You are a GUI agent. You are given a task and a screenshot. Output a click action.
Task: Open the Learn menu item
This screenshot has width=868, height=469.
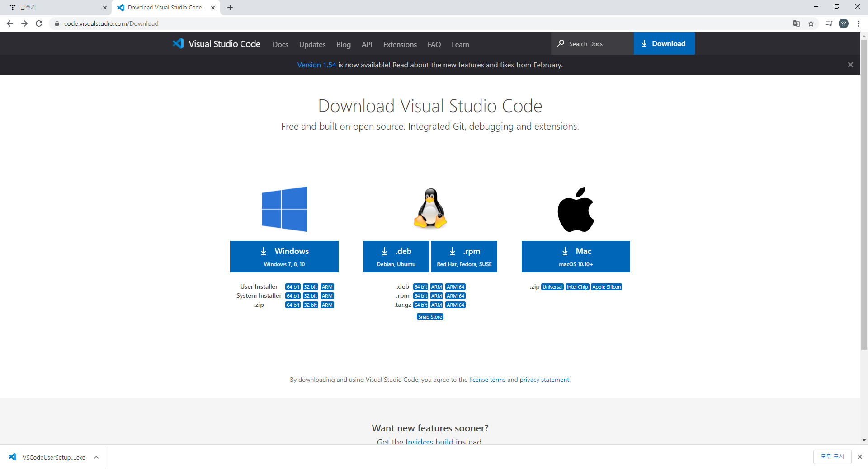pyautogui.click(x=460, y=44)
